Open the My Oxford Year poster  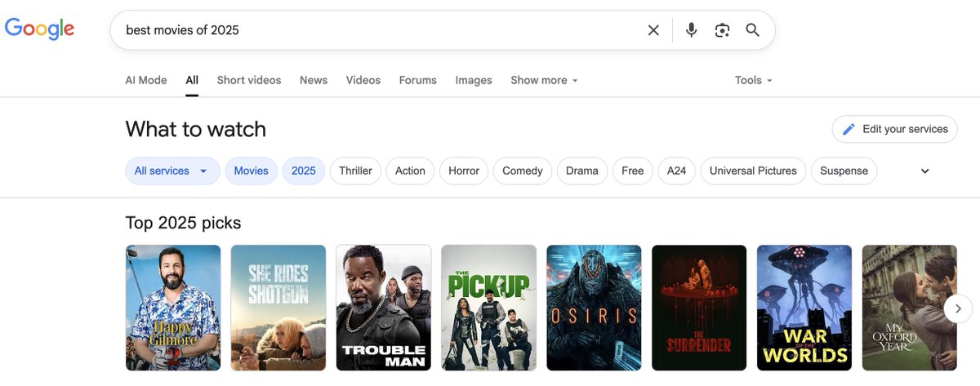click(910, 308)
